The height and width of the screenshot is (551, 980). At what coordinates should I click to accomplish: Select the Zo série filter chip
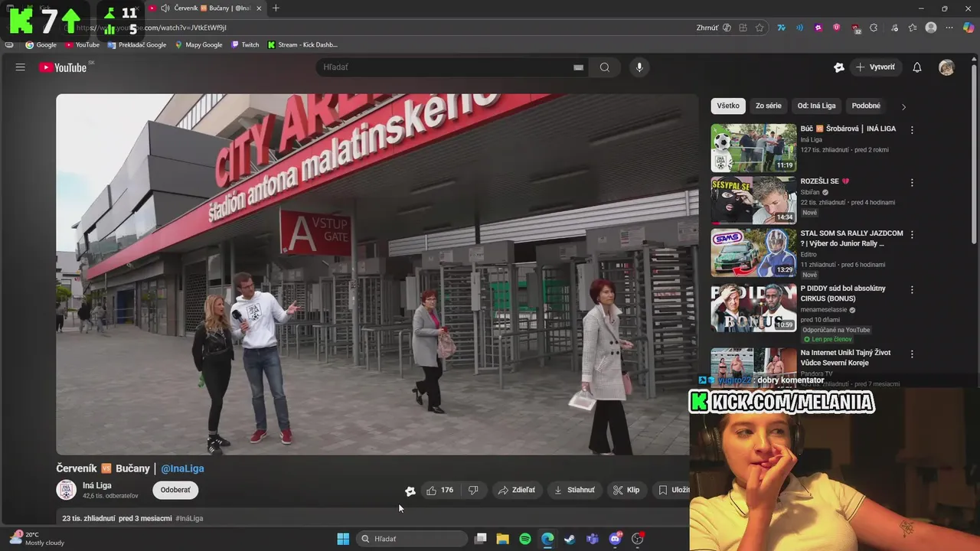pyautogui.click(x=769, y=106)
